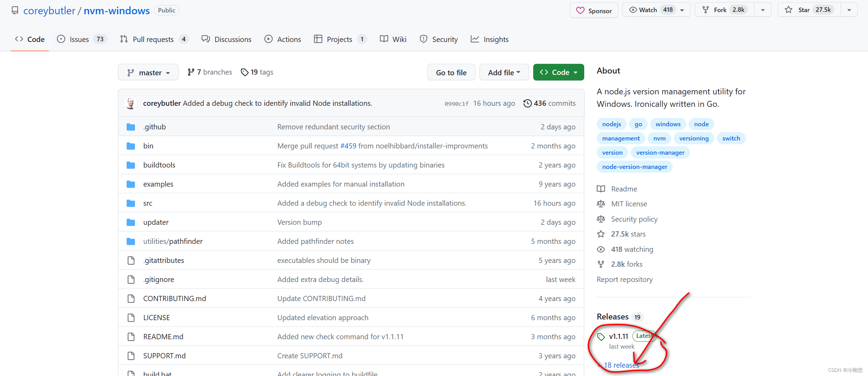This screenshot has width=868, height=376.
Task: Click the nodejs topic tag
Action: [x=611, y=124]
